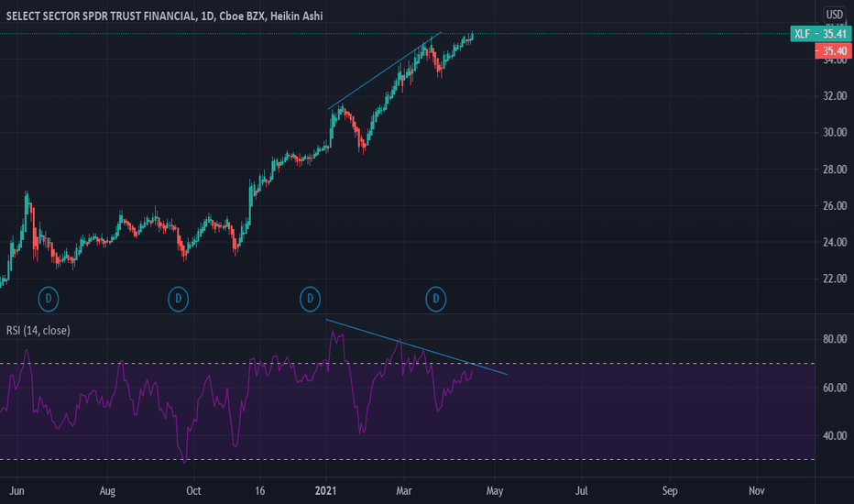Click the RSI (14, close) indicator label
Image resolution: width=854 pixels, height=504 pixels.
click(38, 330)
